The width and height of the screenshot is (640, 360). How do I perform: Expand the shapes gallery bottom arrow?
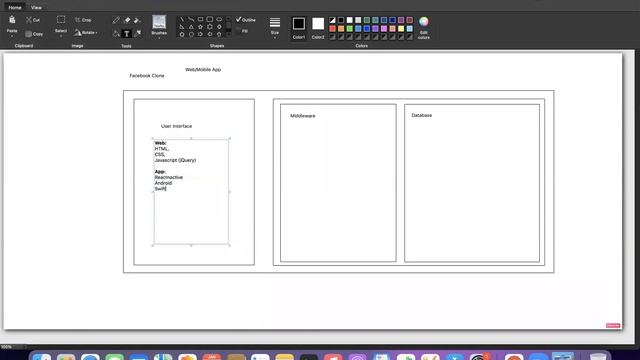coord(228,35)
